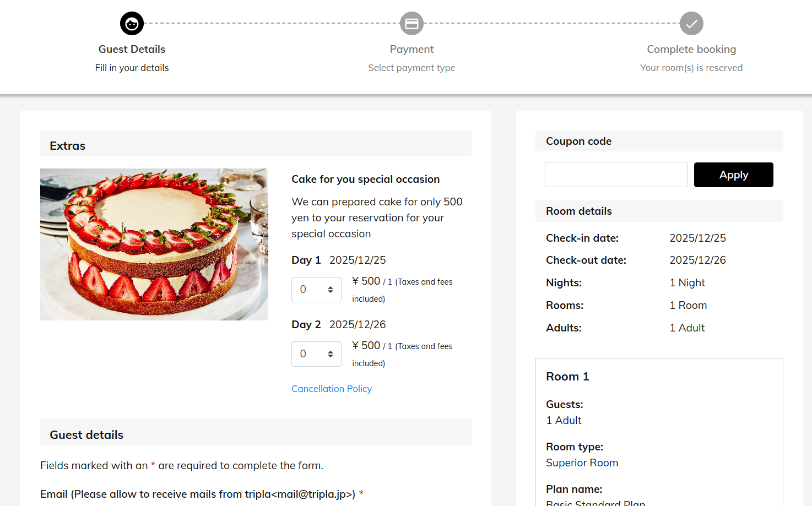Image resolution: width=812 pixels, height=506 pixels.
Task: Click the Coupon code heading
Action: (x=578, y=142)
